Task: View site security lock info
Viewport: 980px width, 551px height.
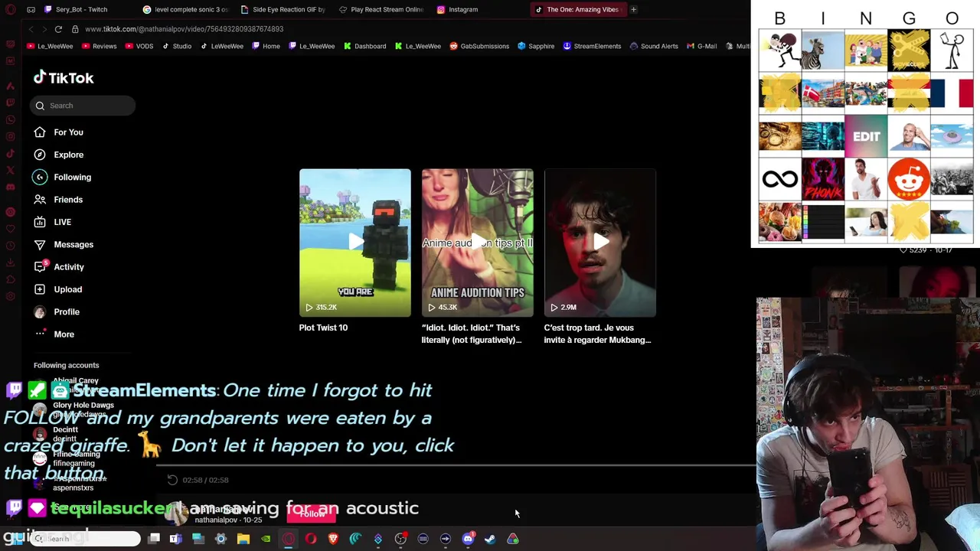Action: click(x=75, y=29)
